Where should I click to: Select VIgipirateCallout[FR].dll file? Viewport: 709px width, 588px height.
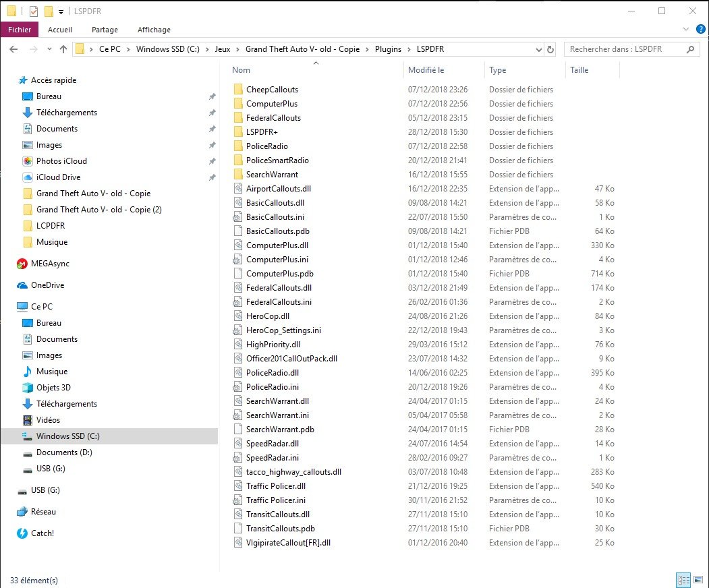[x=288, y=543]
